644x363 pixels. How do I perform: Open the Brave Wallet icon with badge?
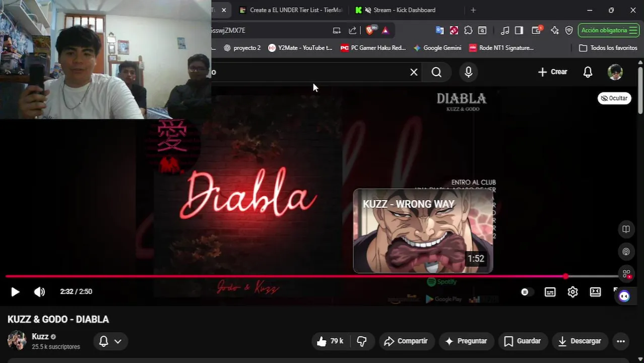pyautogui.click(x=537, y=30)
